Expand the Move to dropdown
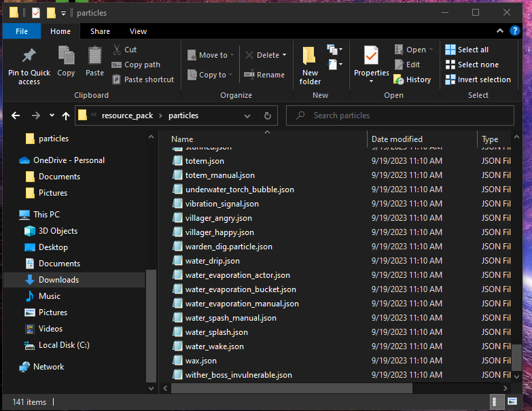This screenshot has width=532, height=411. [233, 55]
